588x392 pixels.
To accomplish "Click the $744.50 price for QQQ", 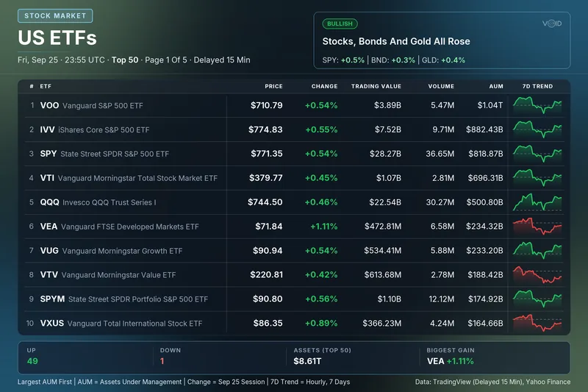I will point(265,202).
